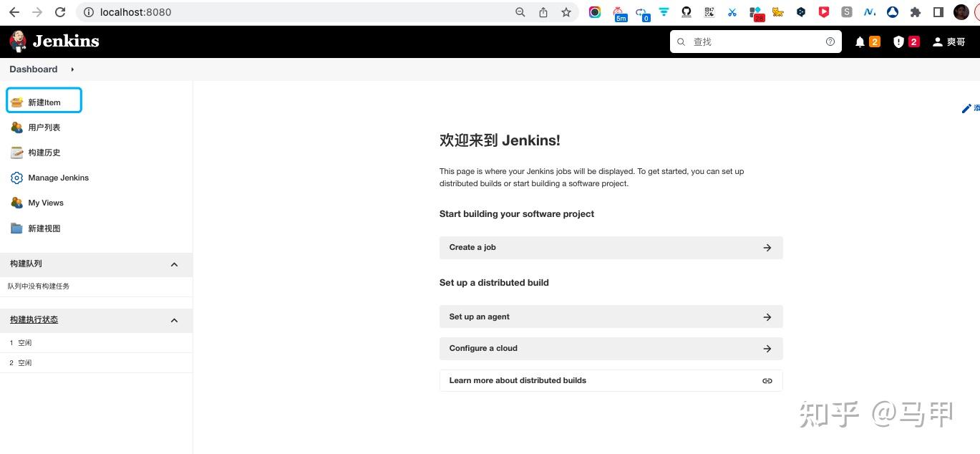Open the security warnings shield icon

point(898,42)
